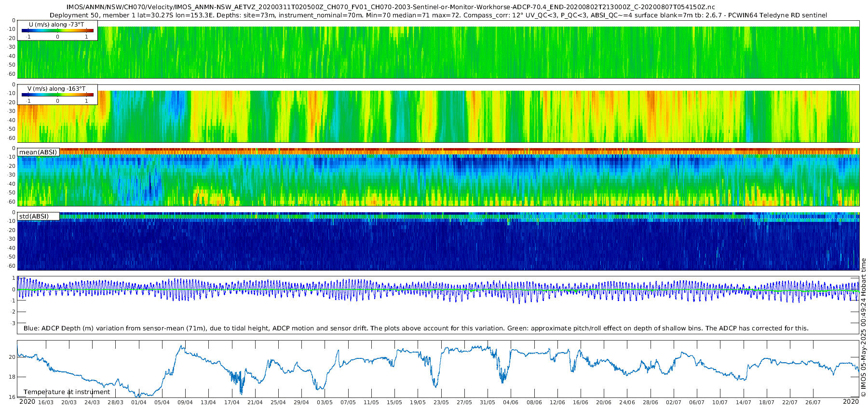Click the IMOS copyright timestamp text

tap(863, 327)
